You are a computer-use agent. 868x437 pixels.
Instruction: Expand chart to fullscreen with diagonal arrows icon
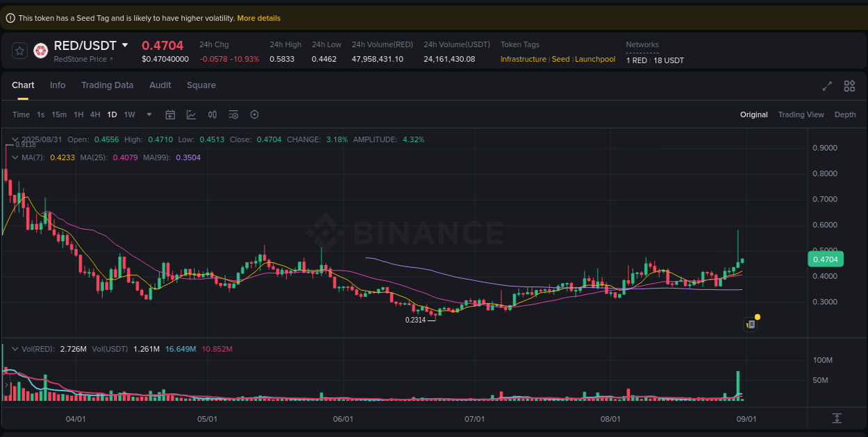coord(827,86)
